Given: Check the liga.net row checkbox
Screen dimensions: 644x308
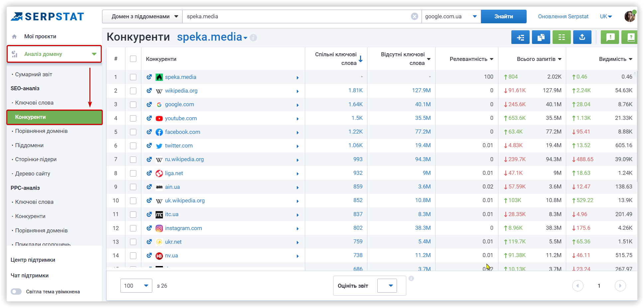Looking at the screenshot, I should pos(133,173).
